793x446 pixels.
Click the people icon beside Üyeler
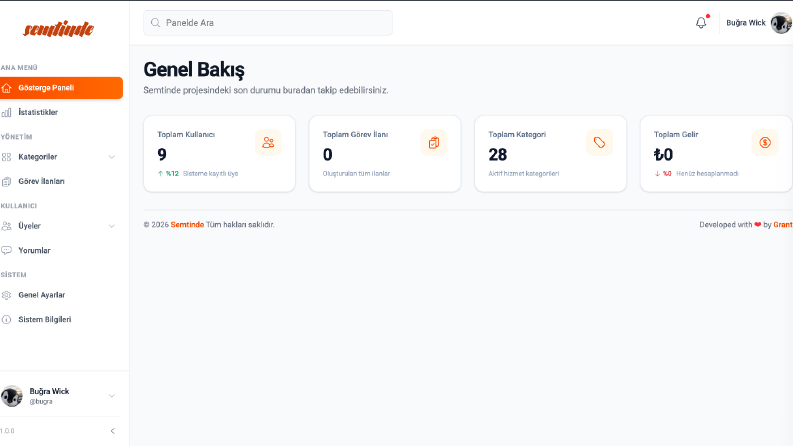coord(7,226)
